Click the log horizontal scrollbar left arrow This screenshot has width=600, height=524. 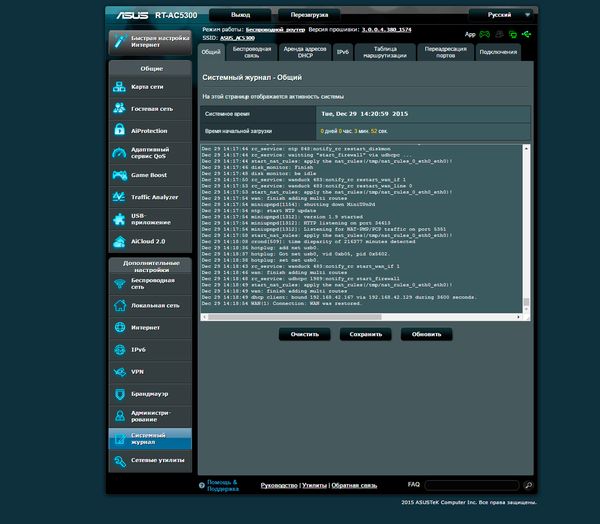[x=204, y=317]
